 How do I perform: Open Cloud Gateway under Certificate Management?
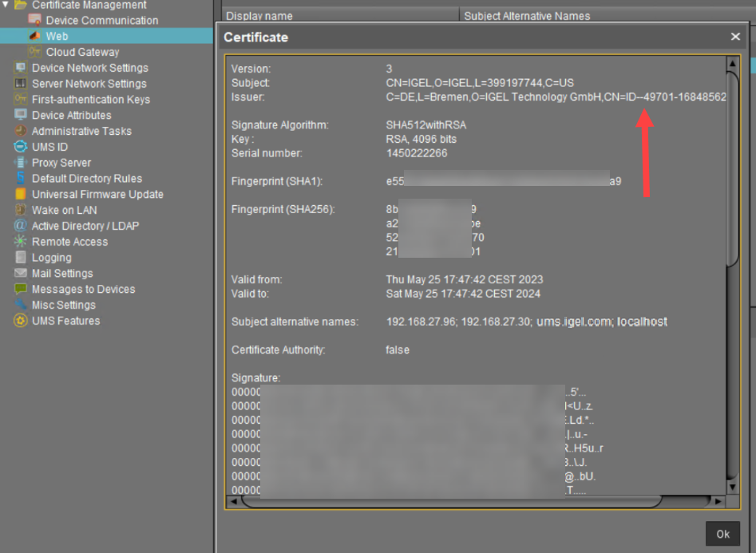click(x=82, y=52)
